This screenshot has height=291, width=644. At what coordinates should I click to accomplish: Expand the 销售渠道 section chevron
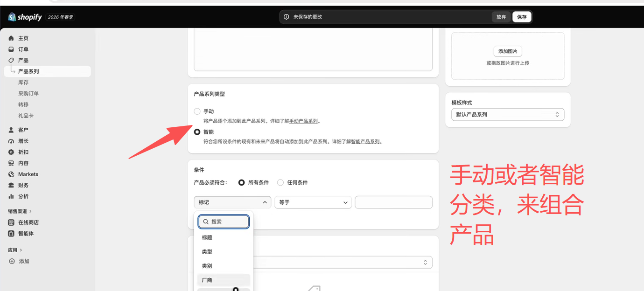pyautogui.click(x=30, y=211)
